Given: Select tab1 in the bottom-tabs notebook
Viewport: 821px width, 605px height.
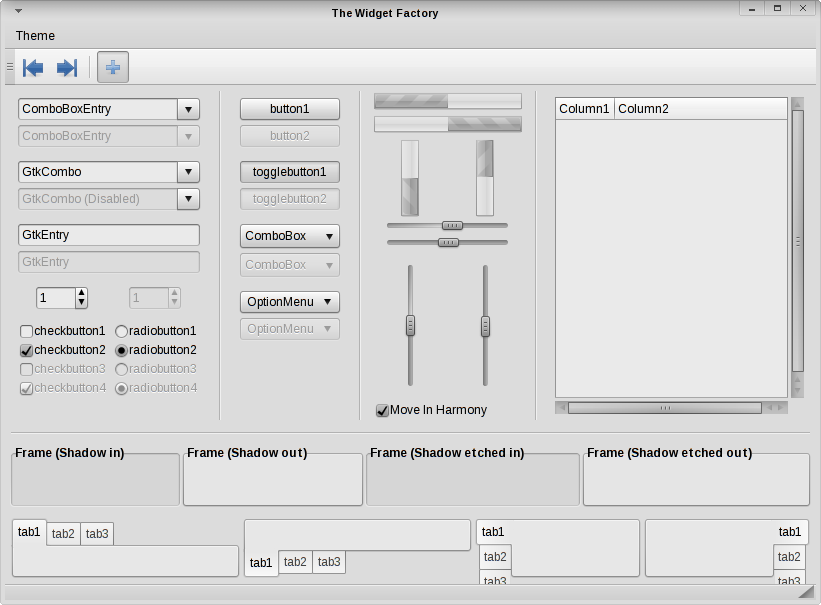Looking at the screenshot, I should (261, 563).
